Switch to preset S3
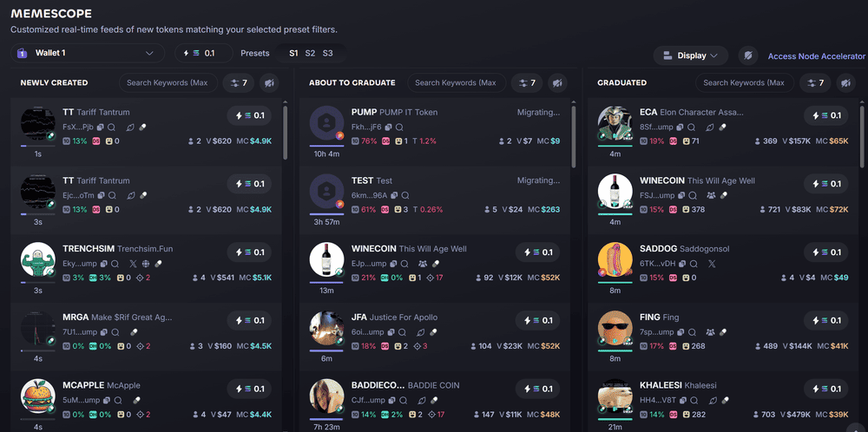The height and width of the screenshot is (432, 868). pyautogui.click(x=328, y=53)
